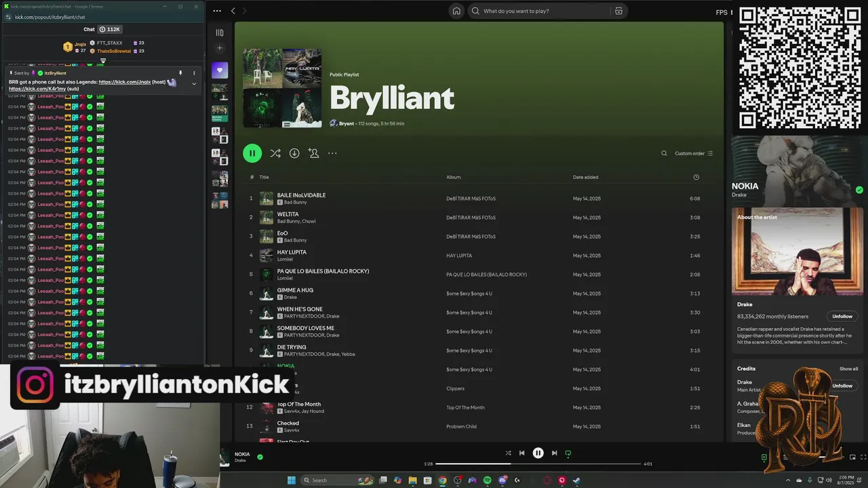Click the 112K viewers badge in the Kick chat

tap(110, 29)
